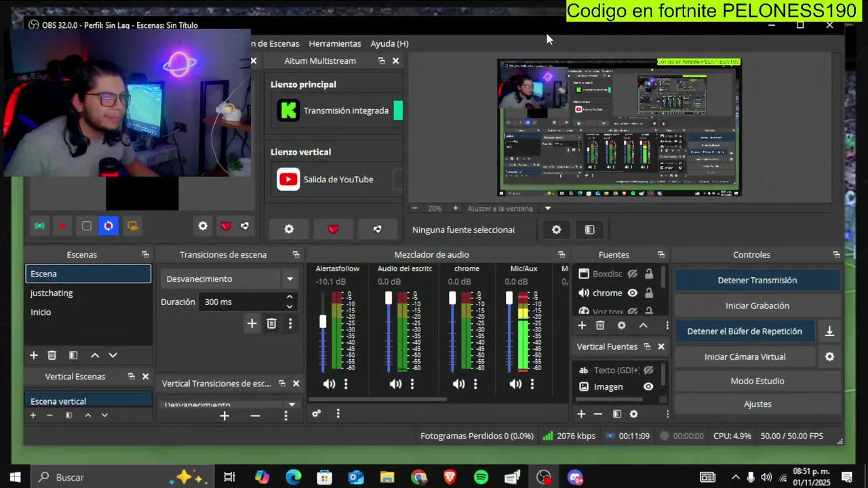Image resolution: width=868 pixels, height=488 pixels.
Task: Click Detener Transmisión button
Action: [757, 280]
